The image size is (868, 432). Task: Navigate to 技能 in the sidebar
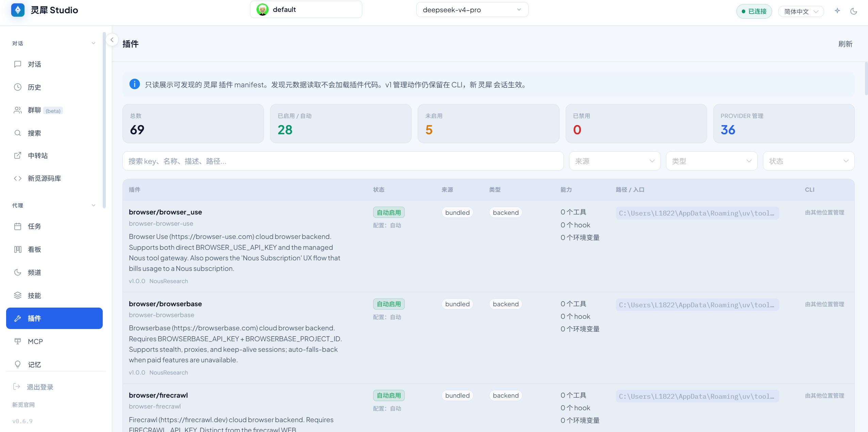[x=54, y=296]
